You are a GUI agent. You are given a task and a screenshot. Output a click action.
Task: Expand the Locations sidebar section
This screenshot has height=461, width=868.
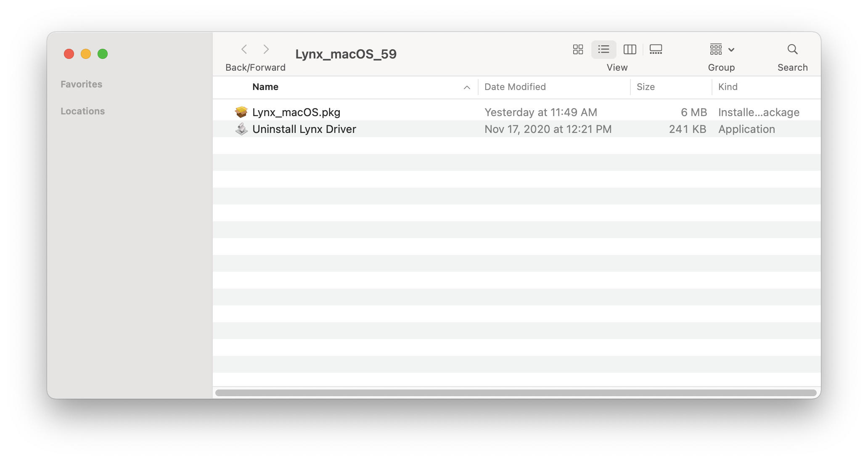pos(82,111)
